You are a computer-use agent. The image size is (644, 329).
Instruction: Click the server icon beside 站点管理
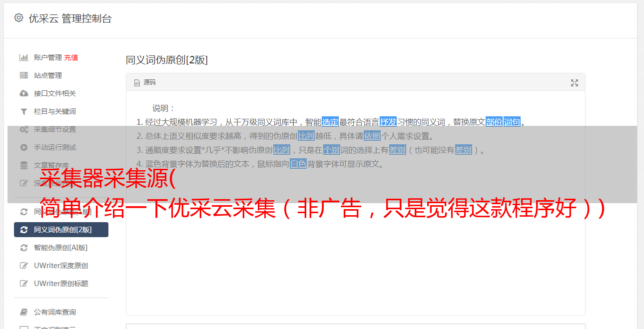click(x=23, y=75)
